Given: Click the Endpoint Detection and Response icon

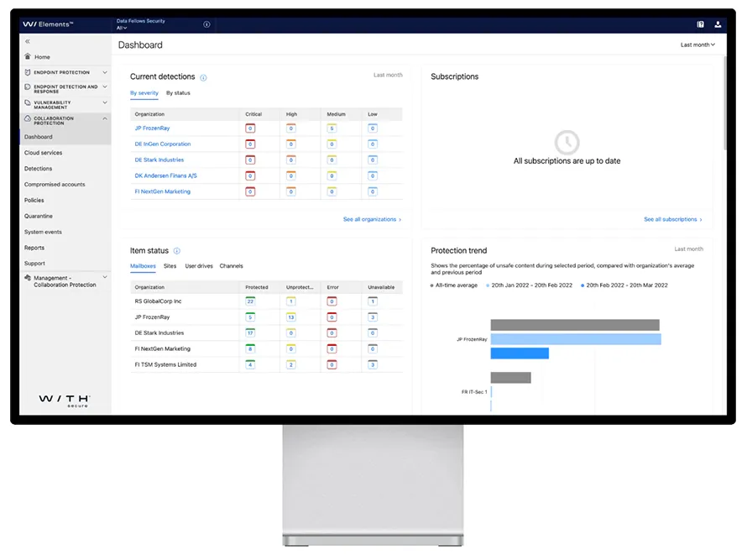Looking at the screenshot, I should [28, 87].
